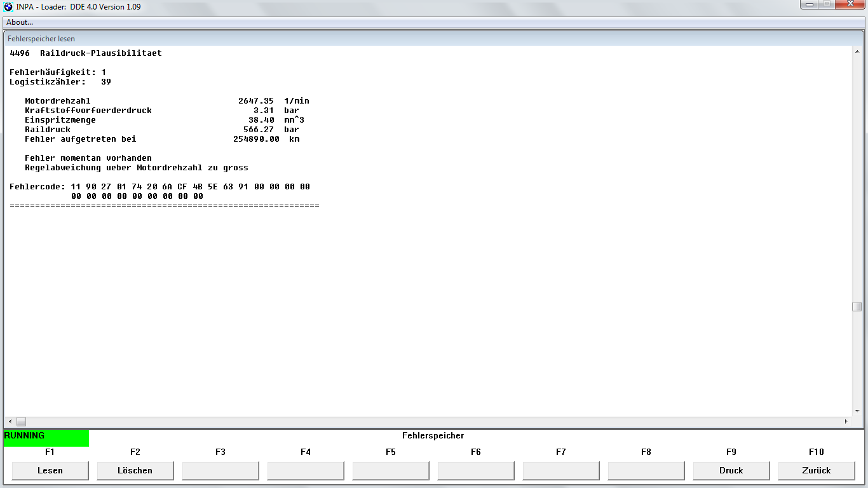
Task: Click the mileage value 254890.00 km
Action: (266, 139)
